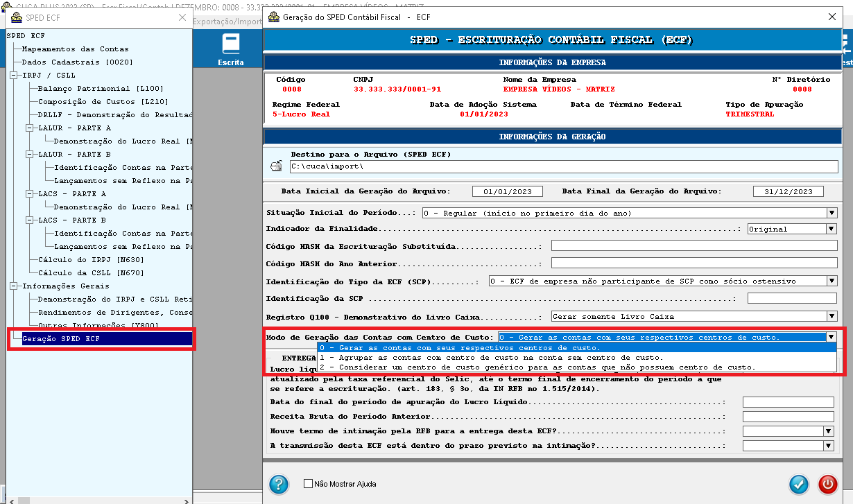Close the Geração do SPED Contábil Fiscal window
Viewport: 853px width, 504px height.
point(832,17)
